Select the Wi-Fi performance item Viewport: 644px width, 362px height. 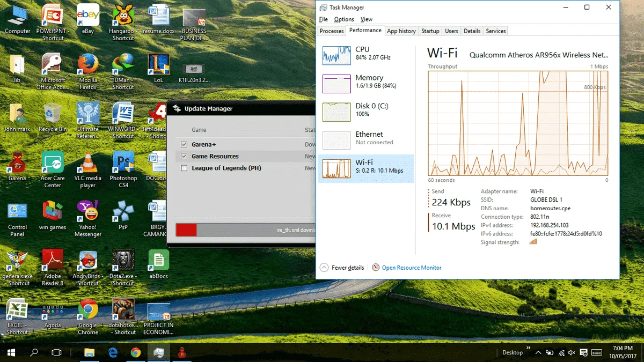(x=366, y=168)
